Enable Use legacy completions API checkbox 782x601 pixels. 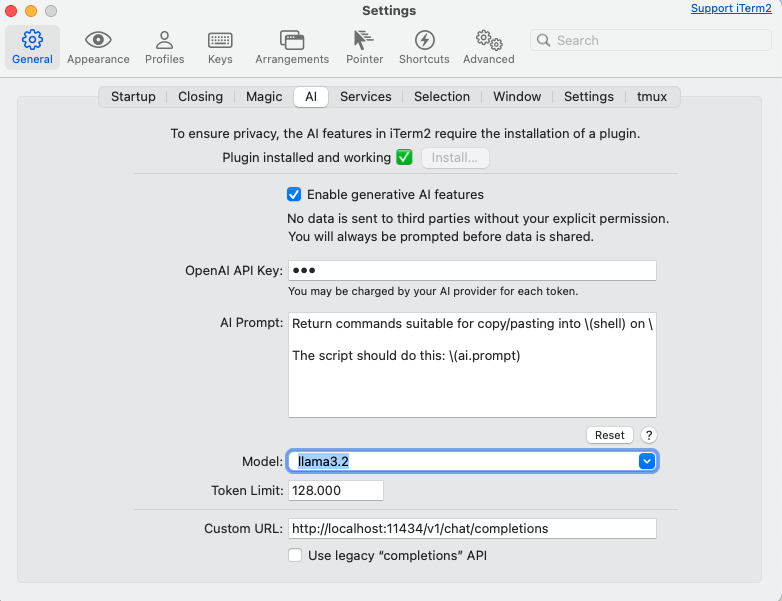(295, 555)
